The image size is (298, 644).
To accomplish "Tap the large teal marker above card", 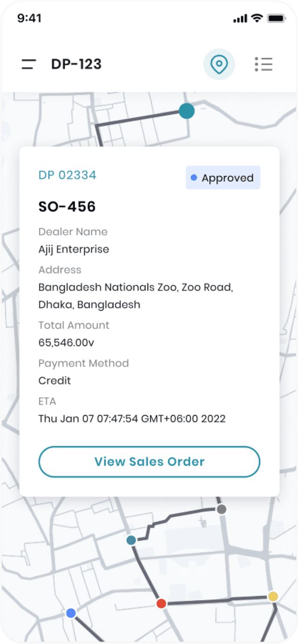I will pyautogui.click(x=187, y=111).
